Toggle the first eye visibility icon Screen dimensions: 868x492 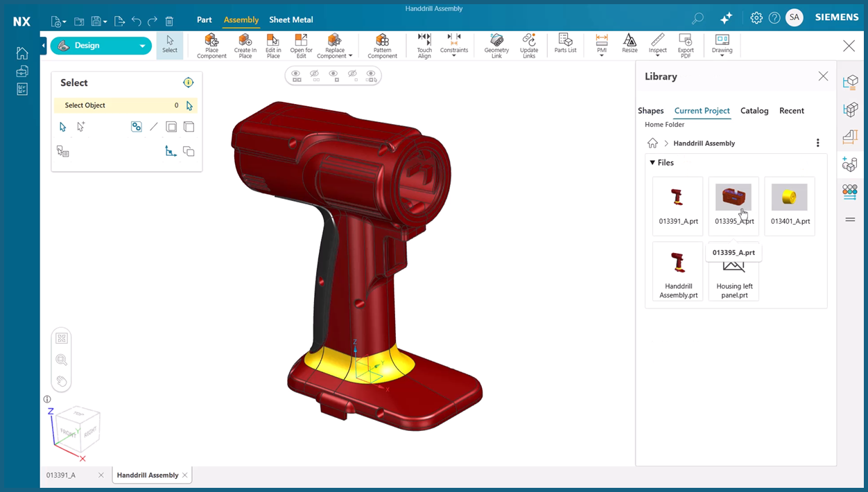tap(296, 76)
